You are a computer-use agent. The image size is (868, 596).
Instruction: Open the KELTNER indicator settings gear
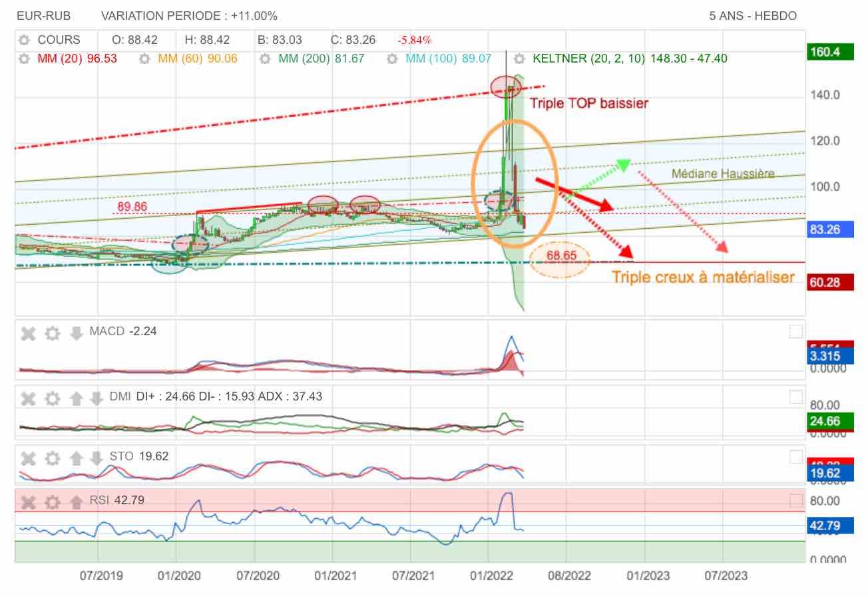(x=520, y=59)
